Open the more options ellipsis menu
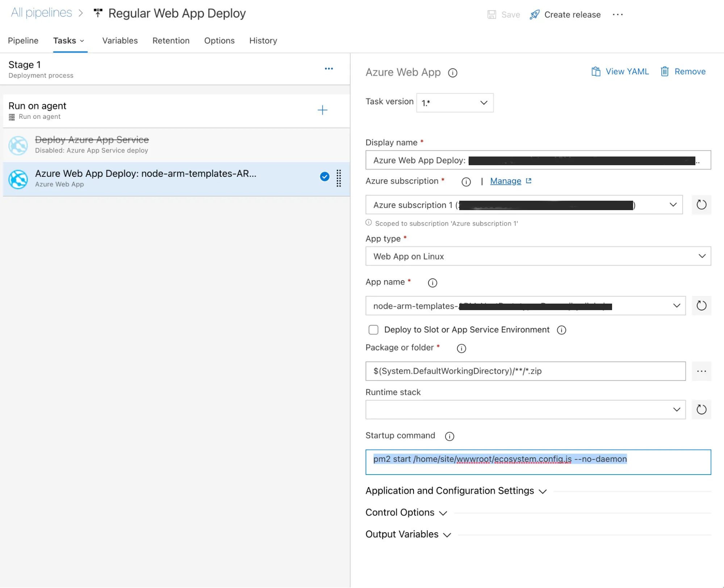This screenshot has height=588, width=724. 618,14
